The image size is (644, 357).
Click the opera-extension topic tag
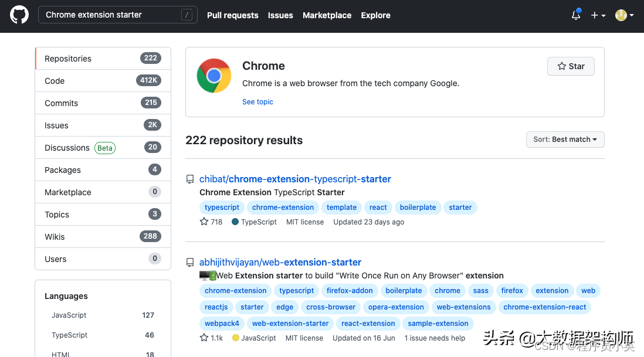click(x=396, y=307)
